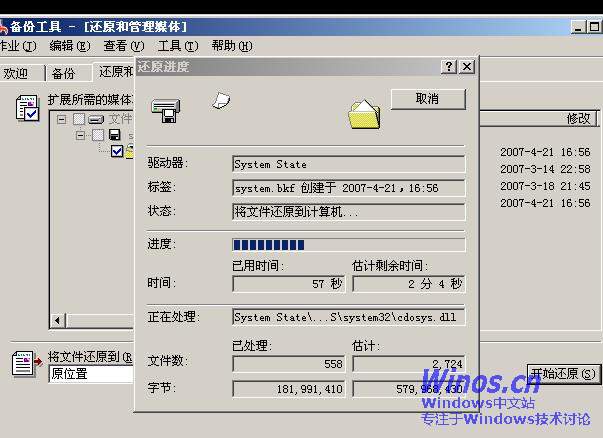Switch to the 备份 tab
This screenshot has height=438, width=603.
pyautogui.click(x=63, y=73)
